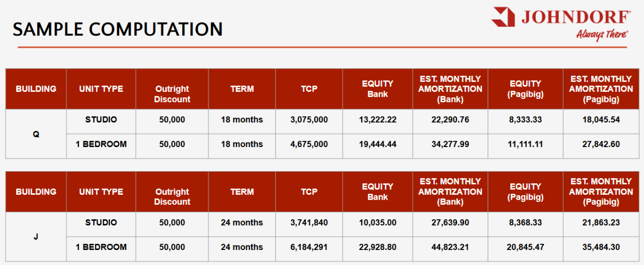
Task: Select the 27,842.60 Pagibig amortization cell
Action: (x=601, y=145)
